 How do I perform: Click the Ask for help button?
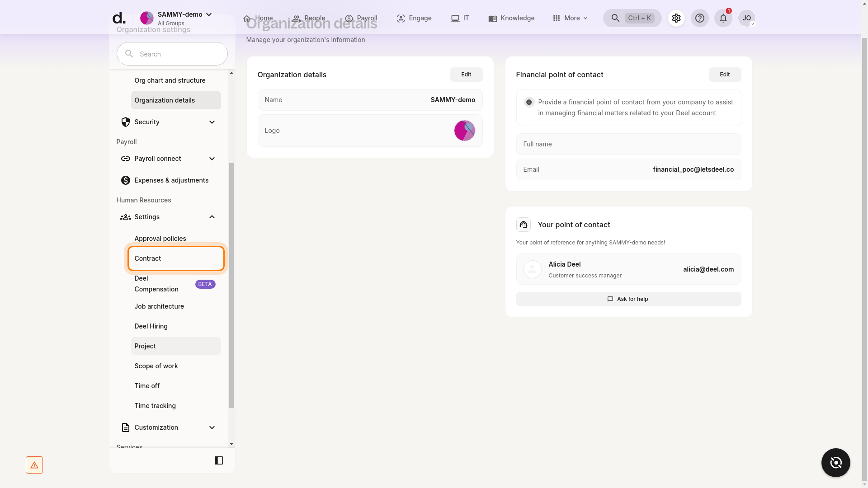click(x=628, y=299)
